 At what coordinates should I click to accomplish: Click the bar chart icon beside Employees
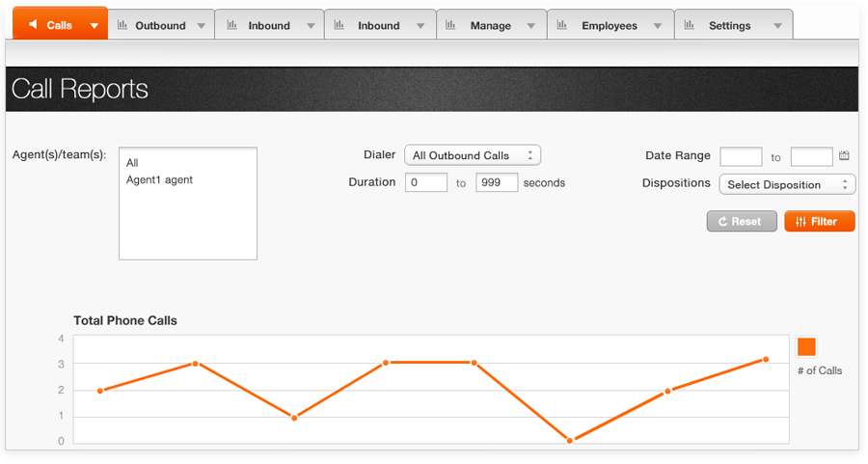pyautogui.click(x=562, y=25)
